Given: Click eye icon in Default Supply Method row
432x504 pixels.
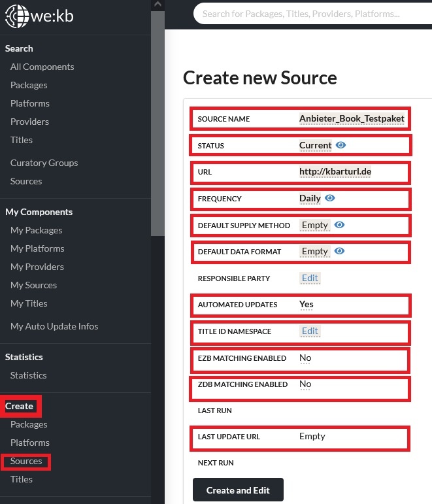Looking at the screenshot, I should [339, 225].
